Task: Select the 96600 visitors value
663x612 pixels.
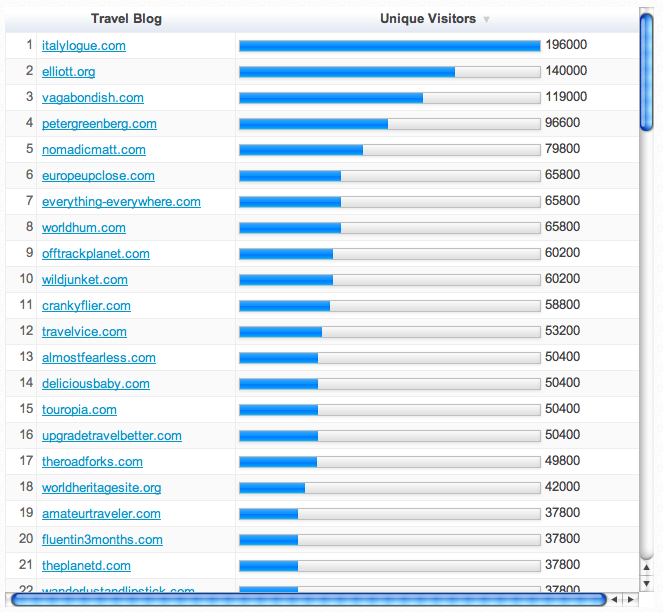Action: (563, 123)
